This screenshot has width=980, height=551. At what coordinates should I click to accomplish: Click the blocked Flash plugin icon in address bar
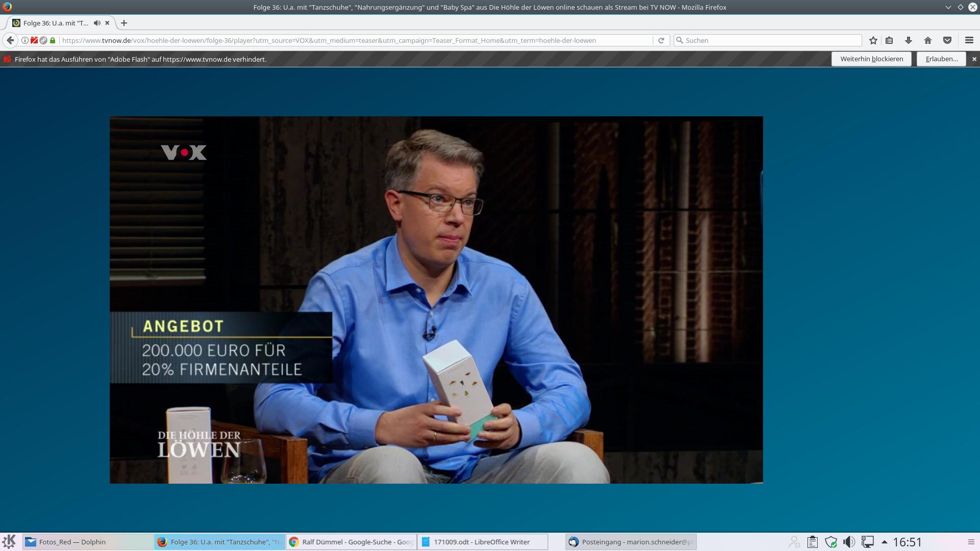point(34,40)
